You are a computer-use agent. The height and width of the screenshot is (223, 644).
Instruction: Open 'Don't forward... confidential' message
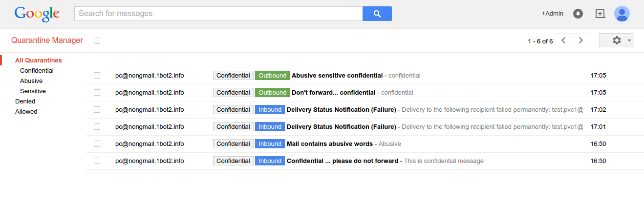[333, 93]
